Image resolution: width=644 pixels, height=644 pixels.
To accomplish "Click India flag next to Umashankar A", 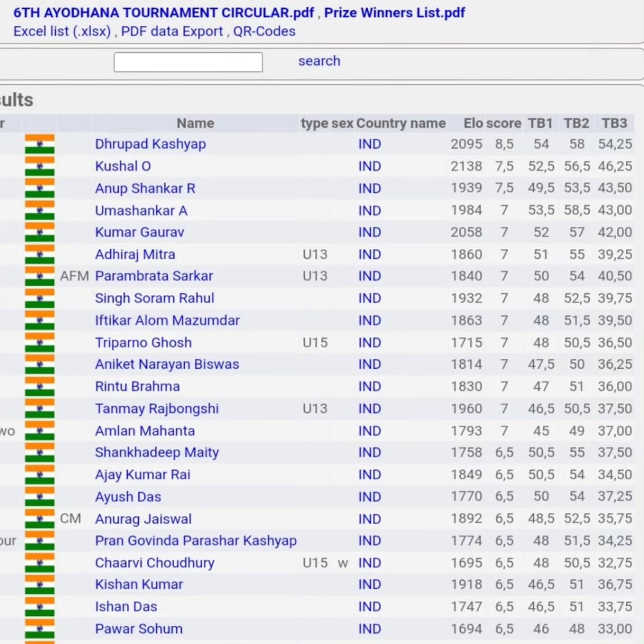I will pyautogui.click(x=39, y=211).
